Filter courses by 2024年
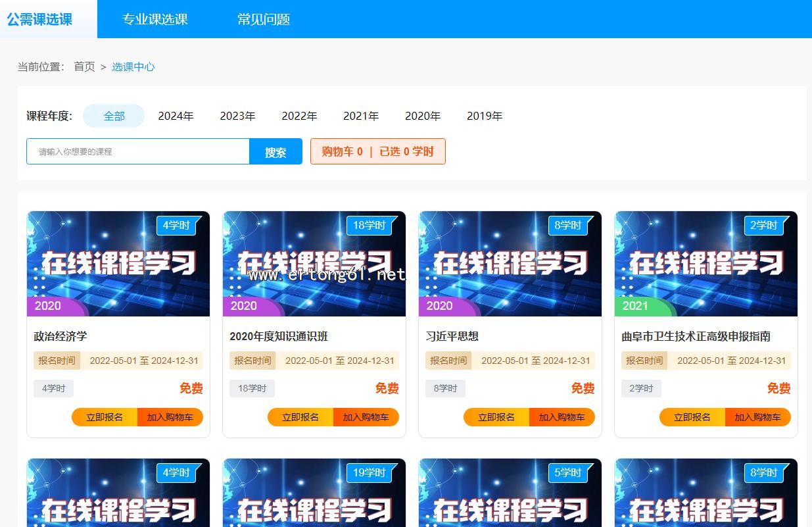 click(x=176, y=116)
